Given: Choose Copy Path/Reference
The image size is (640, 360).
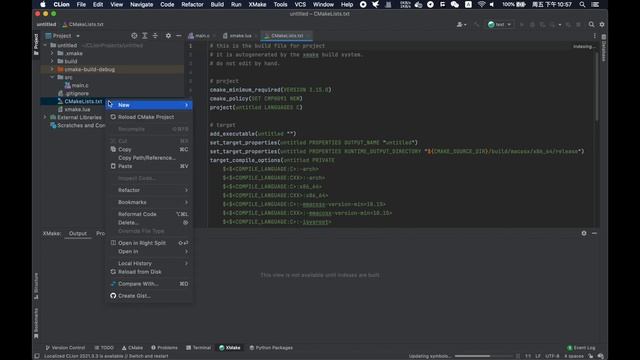Looking at the screenshot, I should [149, 158].
